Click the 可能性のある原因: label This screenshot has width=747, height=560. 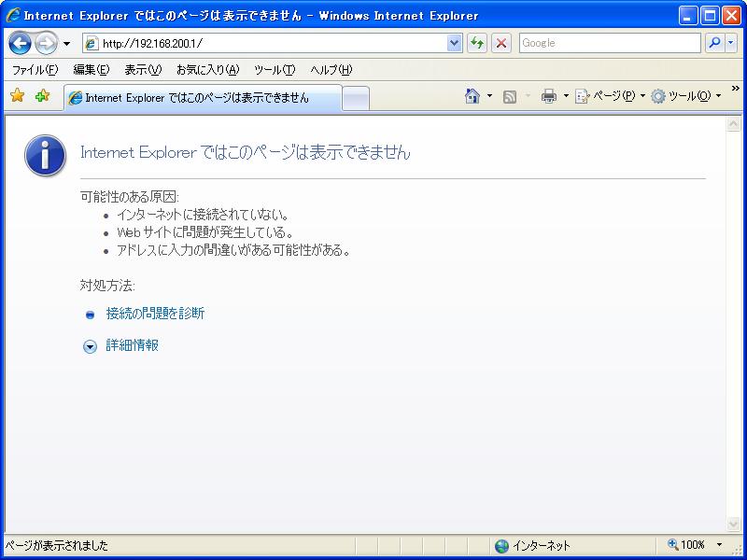point(130,197)
